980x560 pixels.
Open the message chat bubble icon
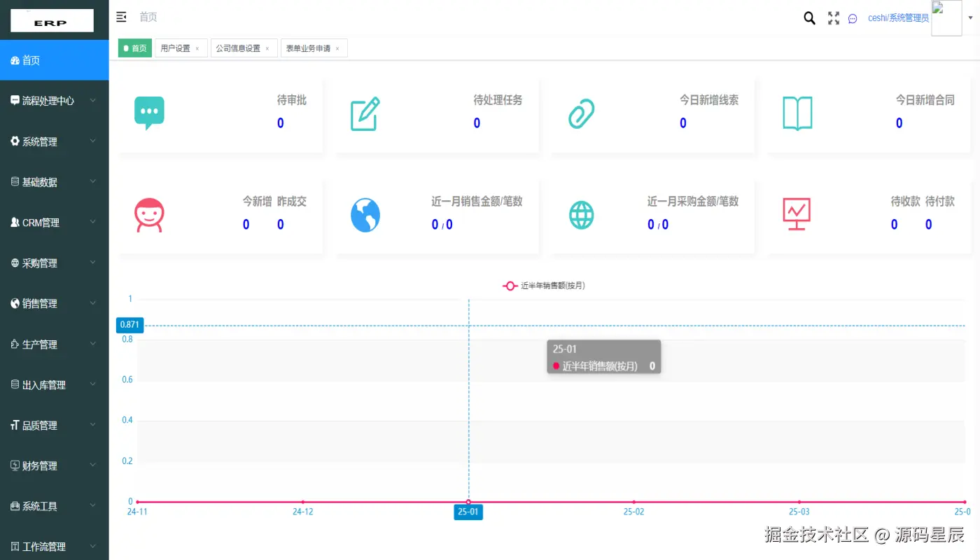(x=853, y=19)
